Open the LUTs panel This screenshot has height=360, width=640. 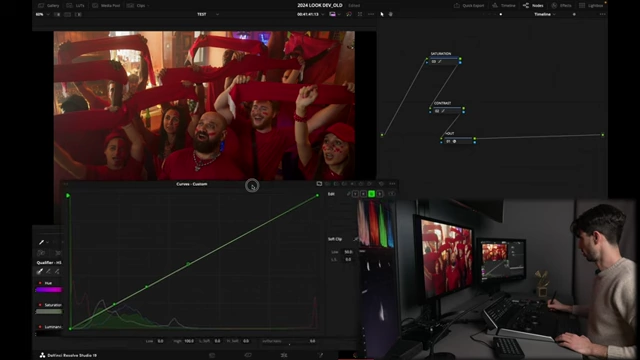[x=76, y=5]
